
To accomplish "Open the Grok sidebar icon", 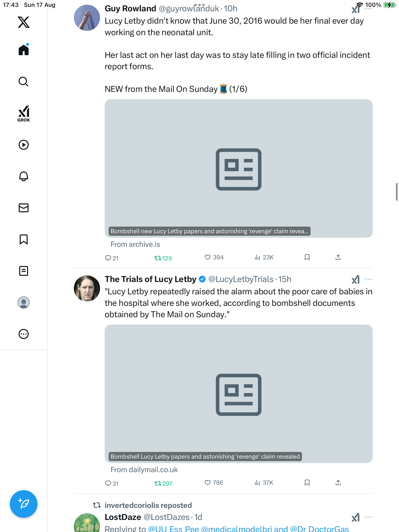I will coord(24,114).
